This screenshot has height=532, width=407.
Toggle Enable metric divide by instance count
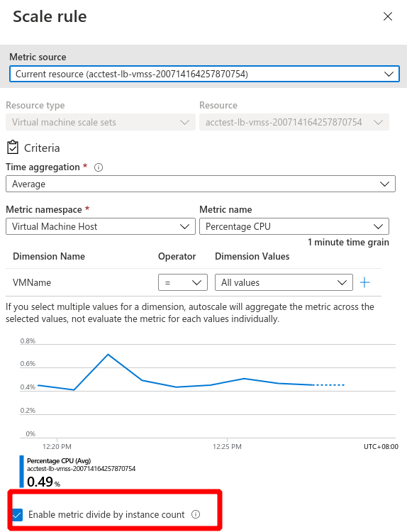point(17,515)
